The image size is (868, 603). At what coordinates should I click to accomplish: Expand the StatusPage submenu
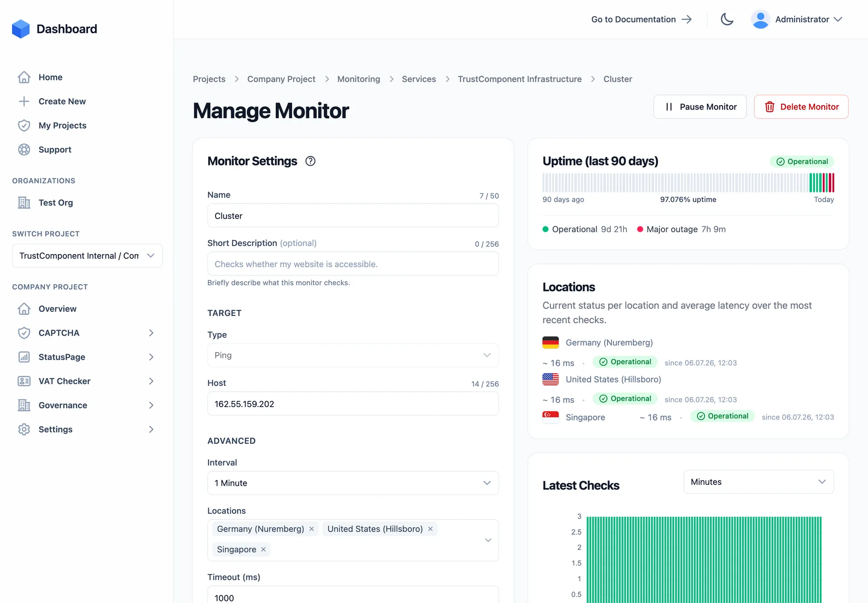[x=151, y=357]
